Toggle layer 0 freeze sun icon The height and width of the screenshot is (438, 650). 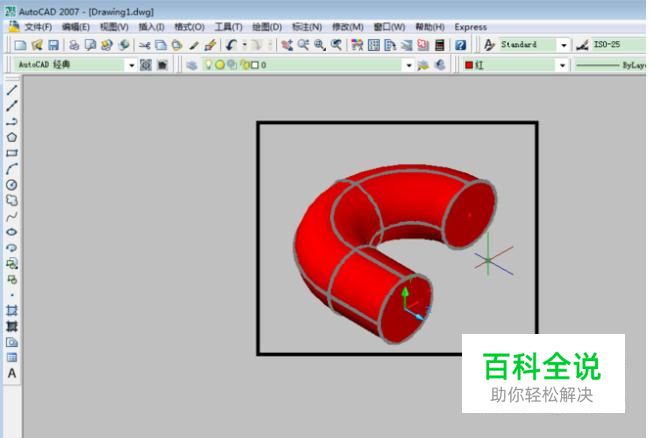pos(220,65)
